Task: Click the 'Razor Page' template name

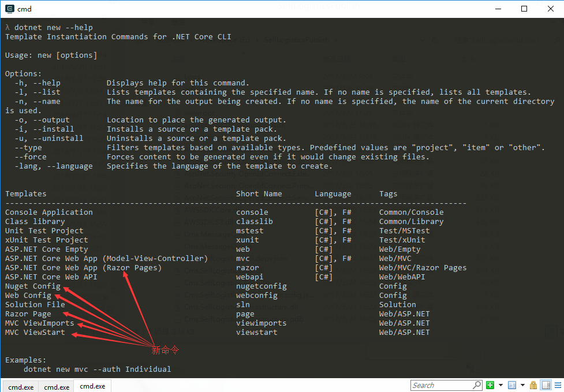Action: coord(28,314)
